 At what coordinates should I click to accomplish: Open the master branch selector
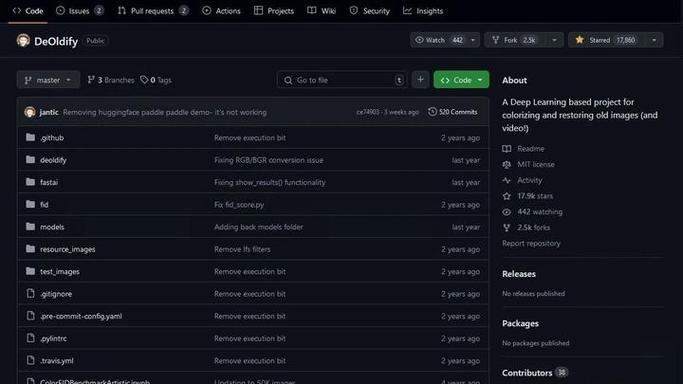(x=48, y=80)
